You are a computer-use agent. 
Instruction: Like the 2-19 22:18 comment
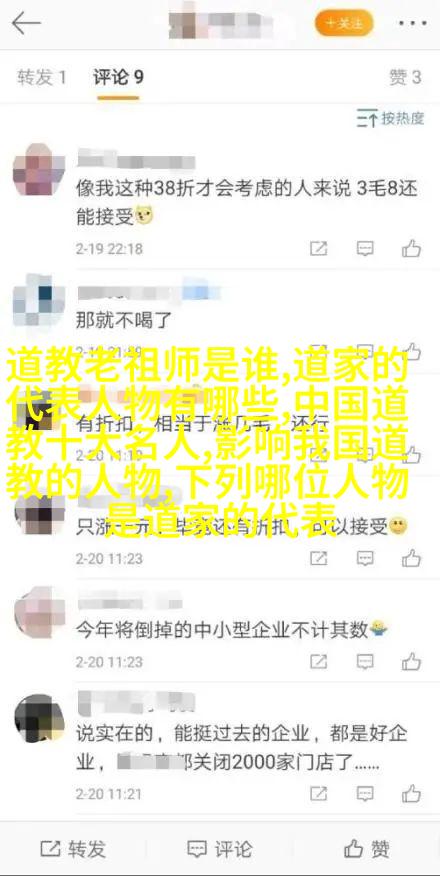(412, 248)
